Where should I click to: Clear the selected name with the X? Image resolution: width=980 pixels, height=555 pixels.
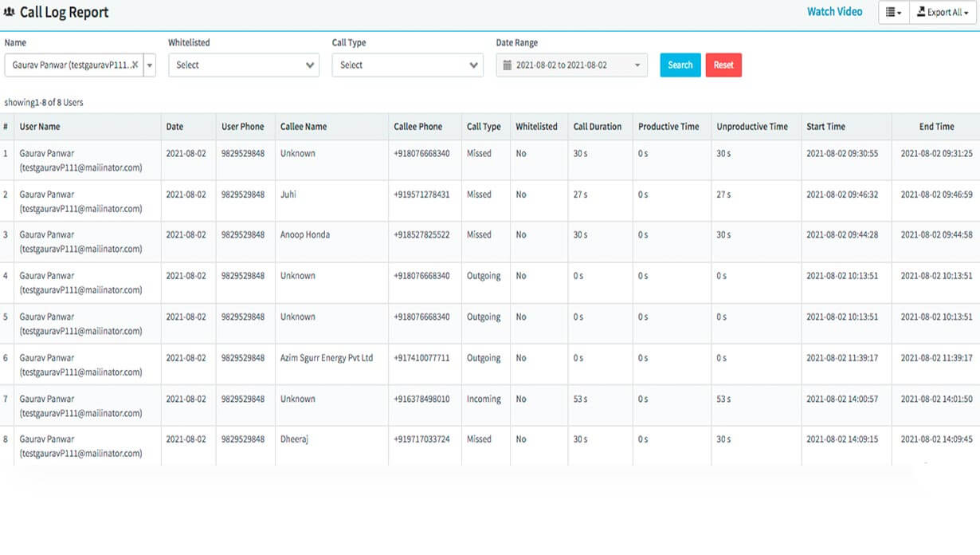coord(135,65)
